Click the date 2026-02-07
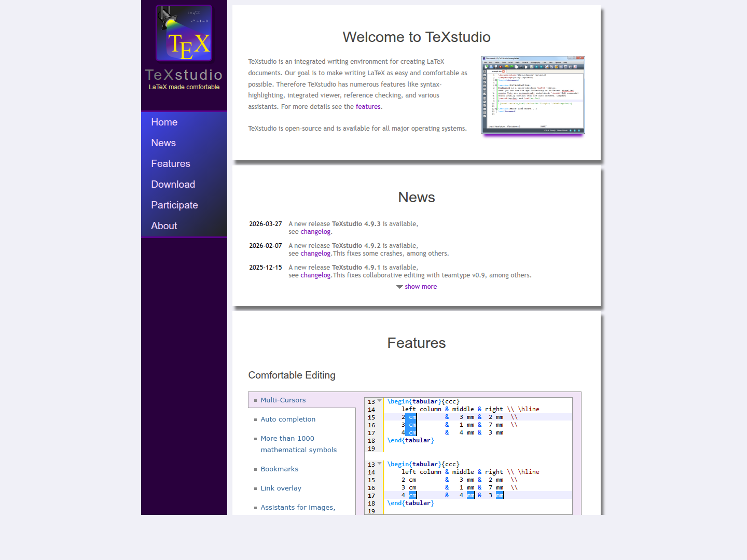 tap(266, 246)
